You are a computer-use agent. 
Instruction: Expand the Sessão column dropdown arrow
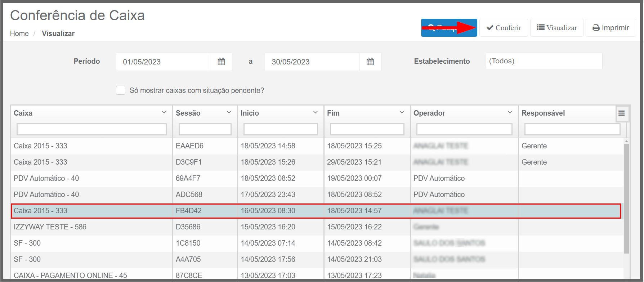(229, 113)
